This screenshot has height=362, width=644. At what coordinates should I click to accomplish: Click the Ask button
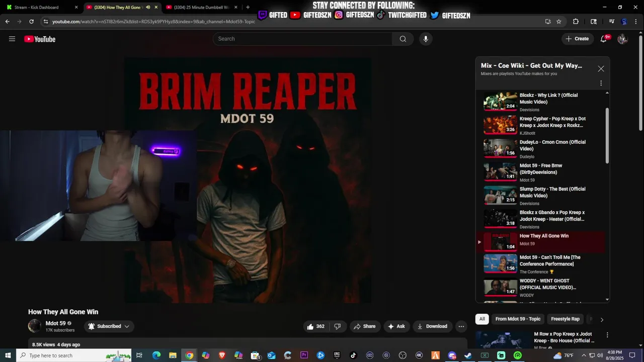pyautogui.click(x=396, y=326)
